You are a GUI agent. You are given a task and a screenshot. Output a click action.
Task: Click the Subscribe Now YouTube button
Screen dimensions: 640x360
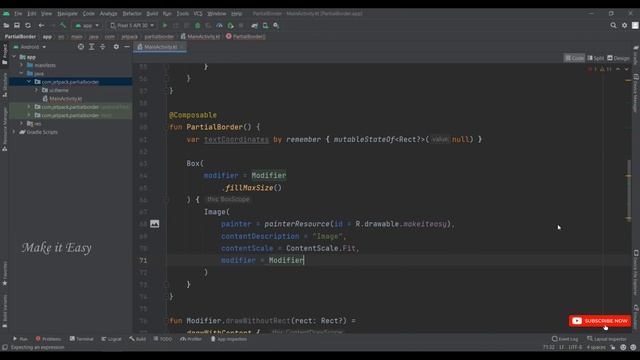(600, 321)
